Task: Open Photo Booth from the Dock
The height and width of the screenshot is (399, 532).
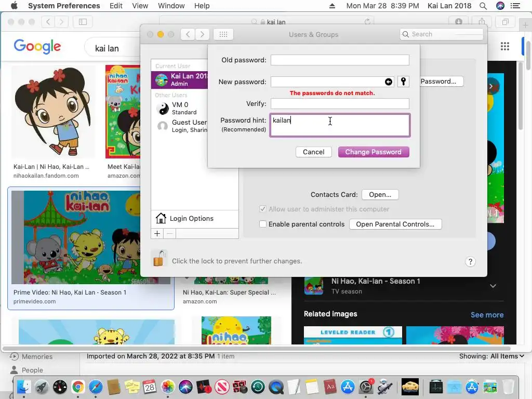Action: [x=240, y=387]
